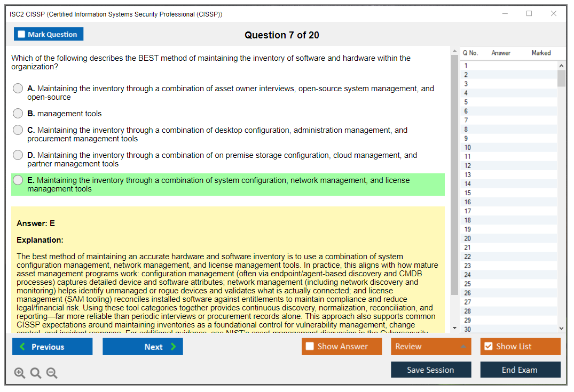Click the Save Session button

431,370
